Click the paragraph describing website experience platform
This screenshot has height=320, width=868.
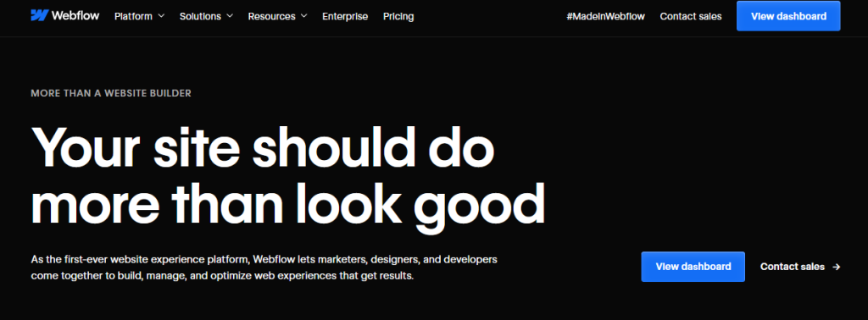pos(264,267)
